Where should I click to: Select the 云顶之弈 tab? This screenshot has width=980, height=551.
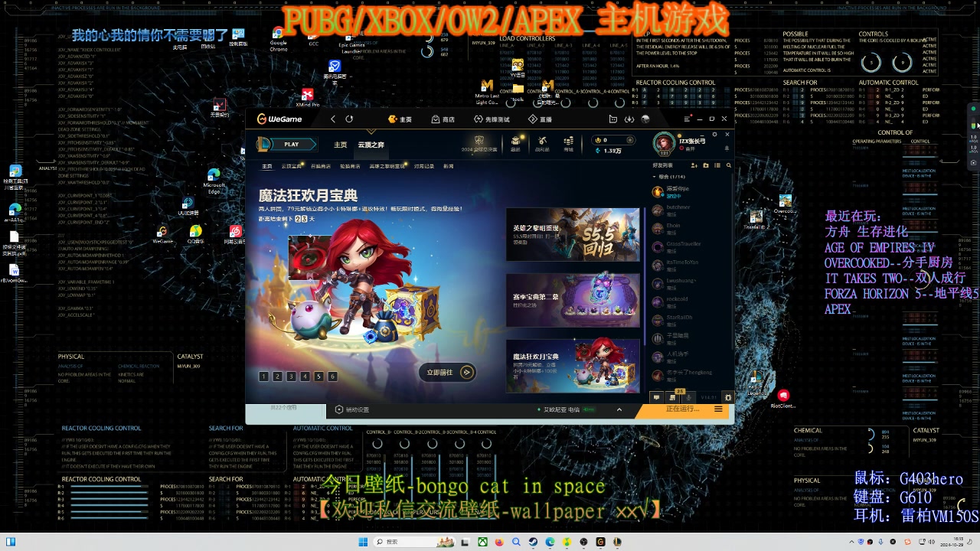[x=371, y=145]
